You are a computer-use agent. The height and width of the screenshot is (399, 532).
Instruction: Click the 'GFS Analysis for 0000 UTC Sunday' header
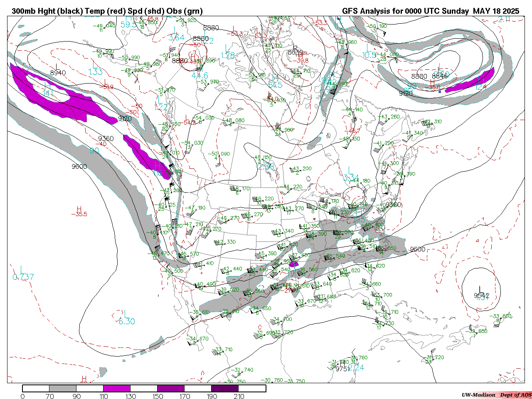pyautogui.click(x=406, y=11)
